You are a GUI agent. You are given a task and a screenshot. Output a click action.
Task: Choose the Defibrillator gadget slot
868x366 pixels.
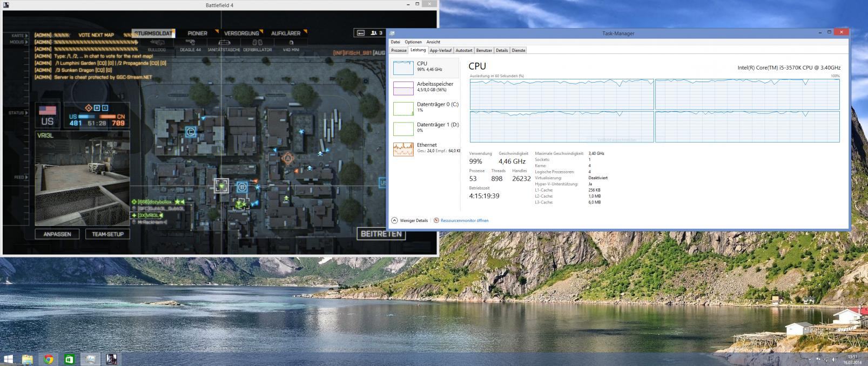point(258,45)
